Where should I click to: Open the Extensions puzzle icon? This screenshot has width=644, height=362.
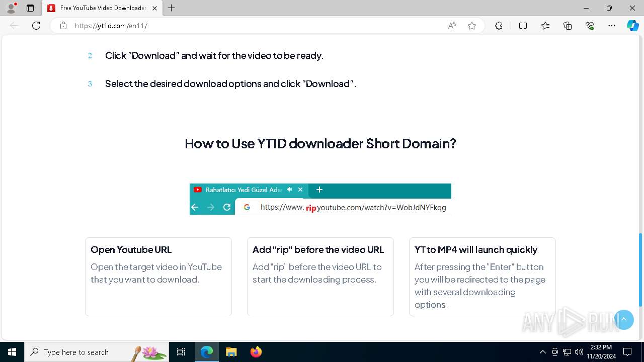click(499, 26)
